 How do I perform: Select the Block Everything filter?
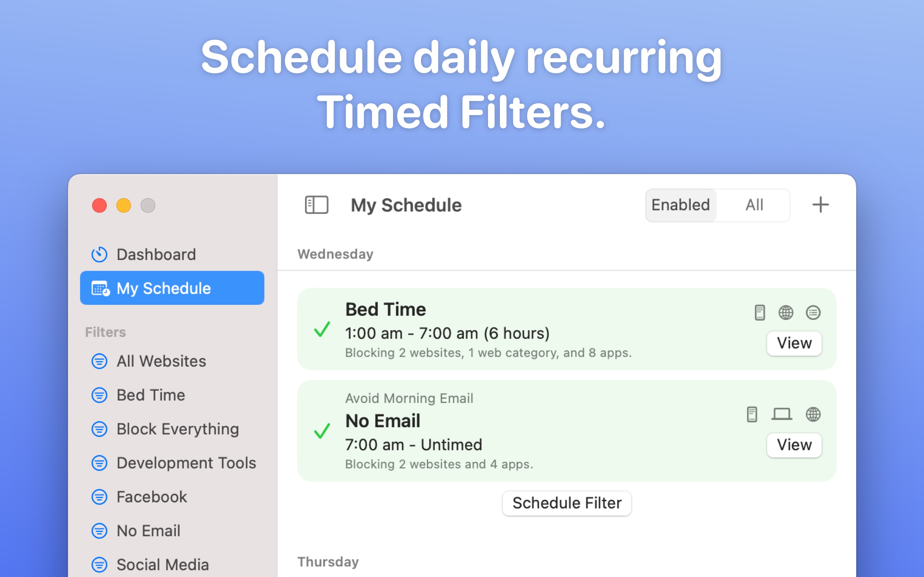pos(177,429)
